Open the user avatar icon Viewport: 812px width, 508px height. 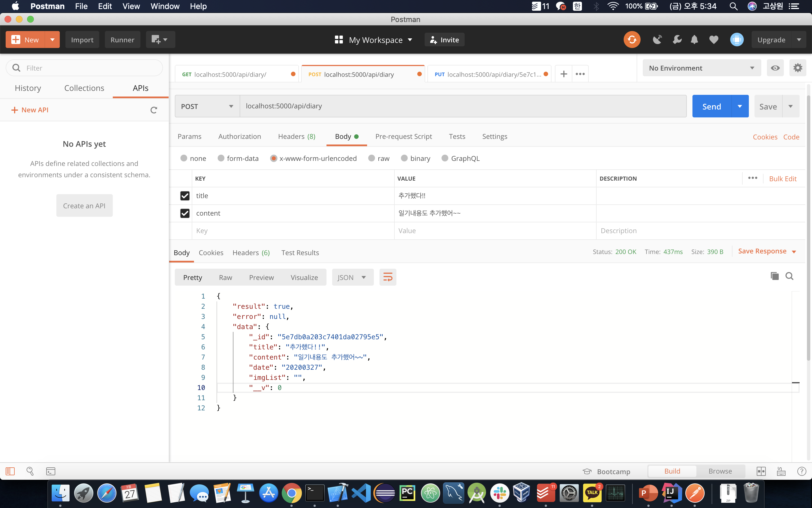pyautogui.click(x=736, y=40)
